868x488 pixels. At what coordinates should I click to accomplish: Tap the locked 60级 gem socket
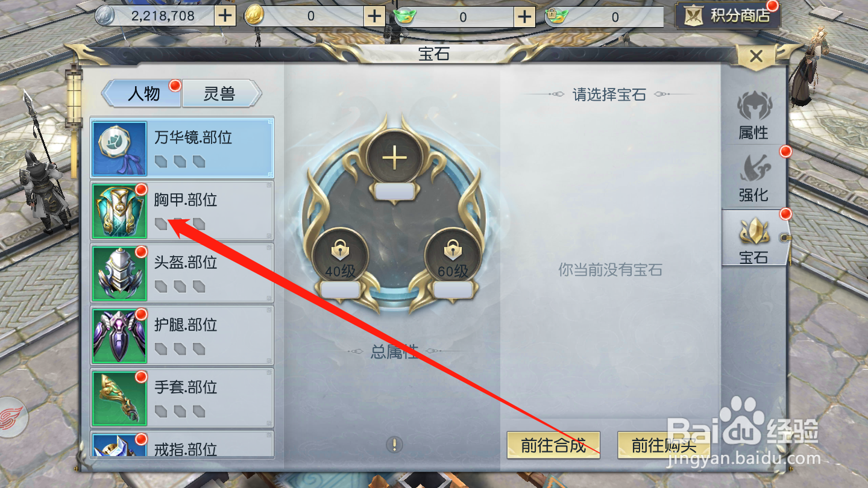(452, 255)
